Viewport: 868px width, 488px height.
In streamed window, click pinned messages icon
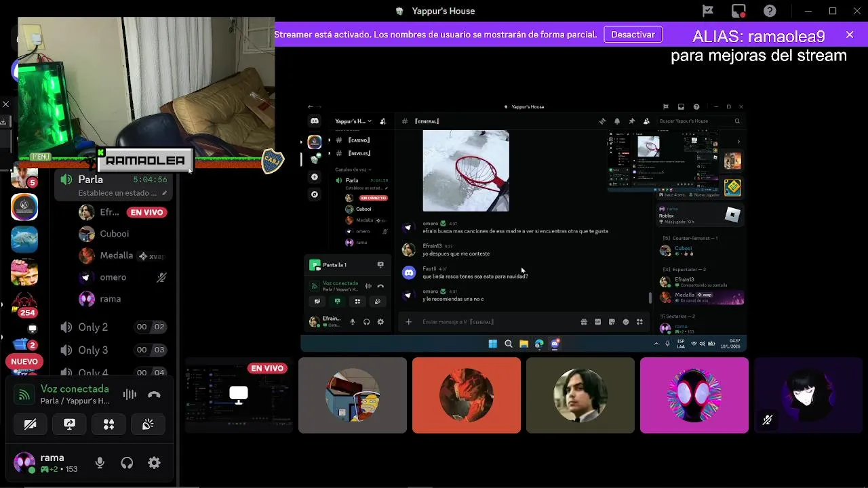pyautogui.click(x=631, y=121)
